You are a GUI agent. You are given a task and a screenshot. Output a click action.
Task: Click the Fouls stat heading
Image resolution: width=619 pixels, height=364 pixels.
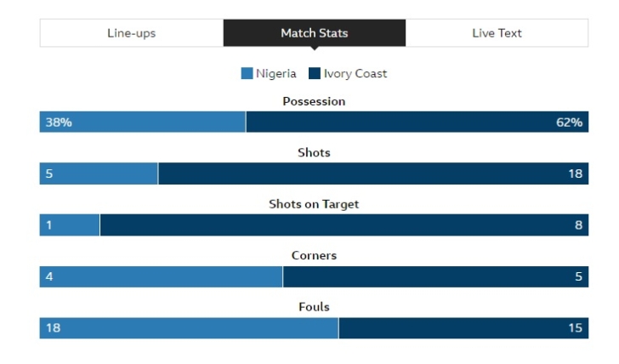pos(314,307)
